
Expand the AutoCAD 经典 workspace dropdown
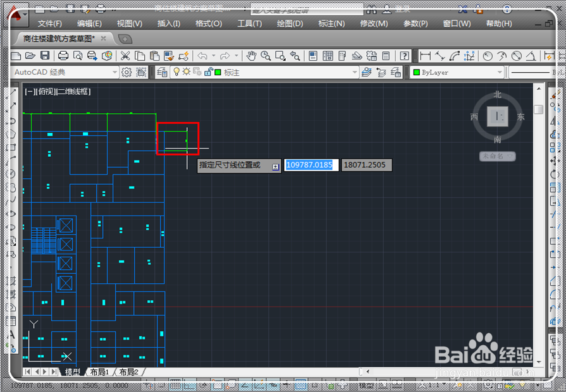point(114,72)
